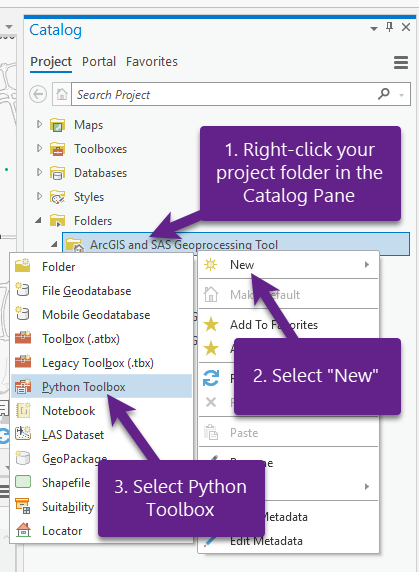The image size is (419, 572).
Task: Select File Geodatabase from the New submenu
Action: pos(101,290)
